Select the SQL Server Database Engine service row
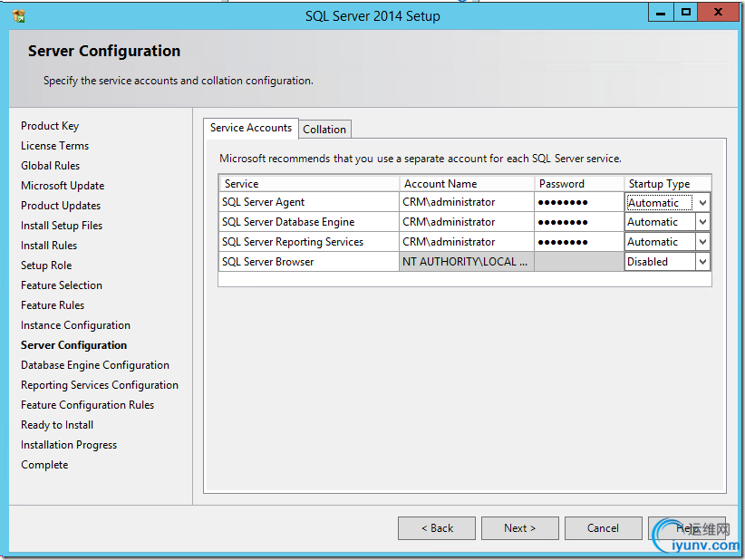This screenshot has height=560, width=745. [x=309, y=222]
